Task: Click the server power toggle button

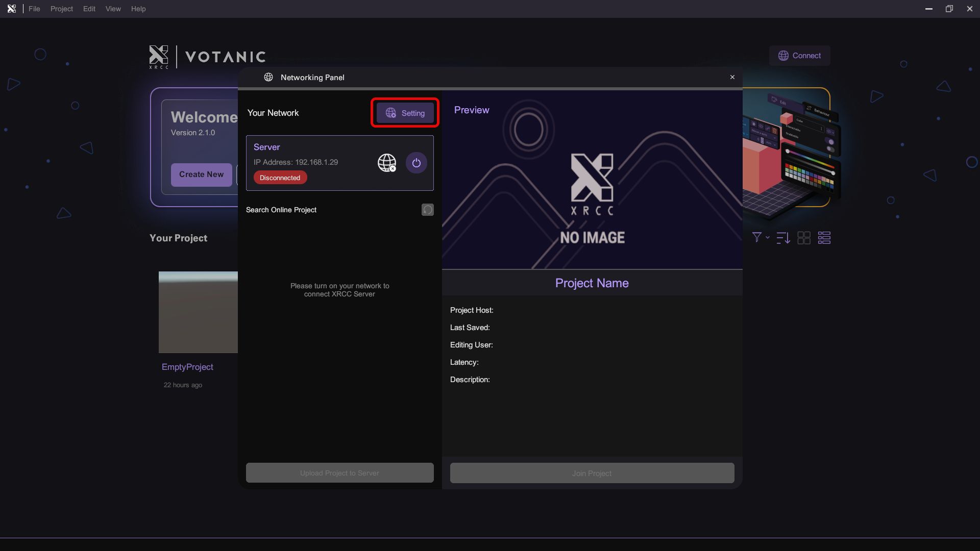Action: tap(416, 163)
